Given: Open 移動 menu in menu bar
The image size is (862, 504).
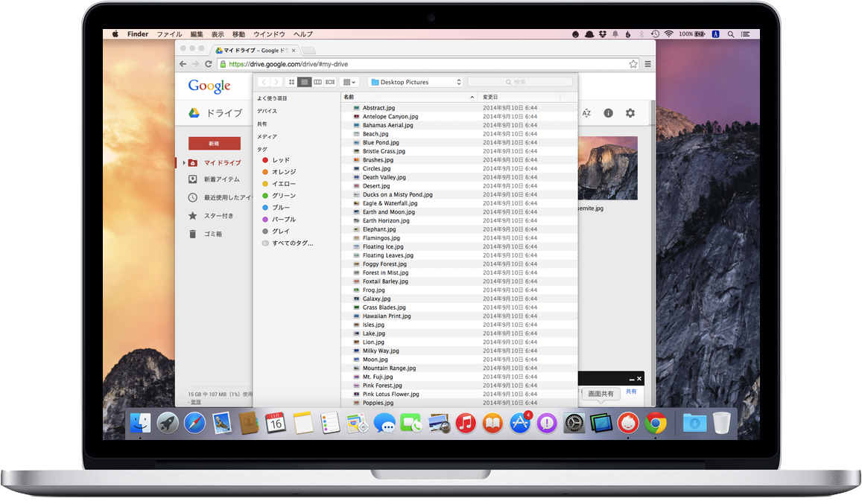Looking at the screenshot, I should click(238, 34).
